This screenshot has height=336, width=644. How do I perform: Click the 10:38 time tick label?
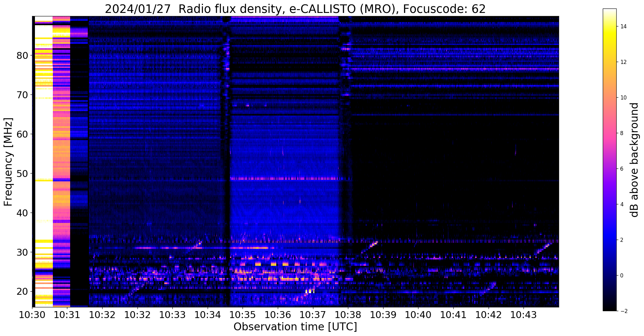click(x=348, y=315)
